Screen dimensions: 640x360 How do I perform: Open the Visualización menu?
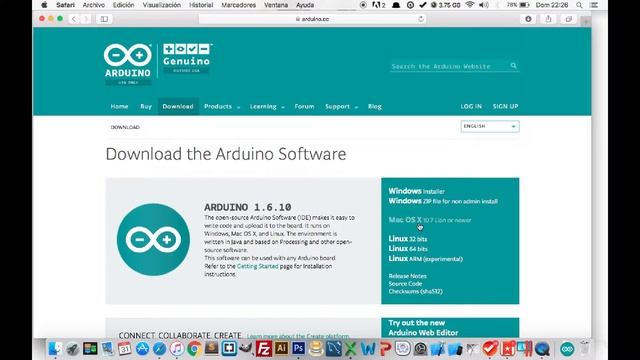pos(162,5)
